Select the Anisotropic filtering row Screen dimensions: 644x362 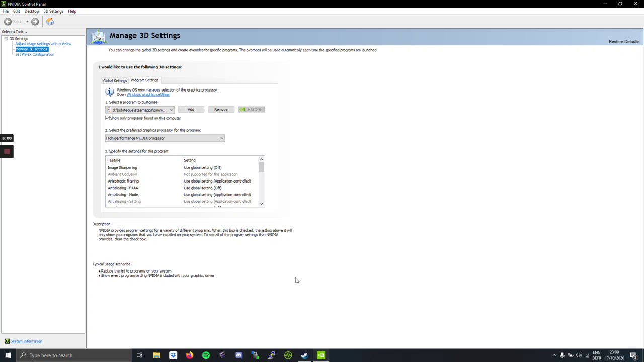point(182,181)
